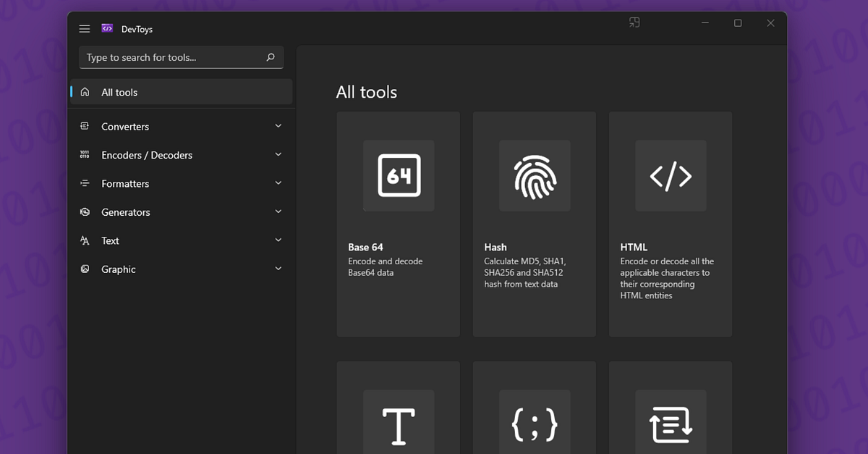Open the HTML encoder tool card
868x454 pixels.
tap(671, 224)
